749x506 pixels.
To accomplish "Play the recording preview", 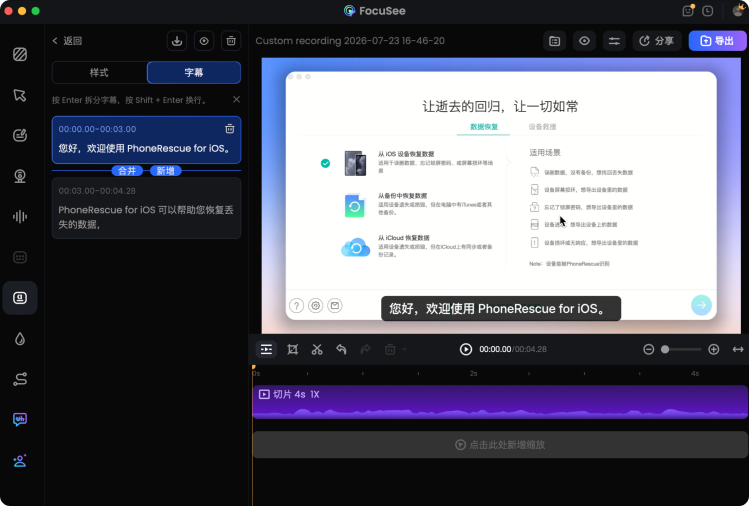I will (x=466, y=349).
